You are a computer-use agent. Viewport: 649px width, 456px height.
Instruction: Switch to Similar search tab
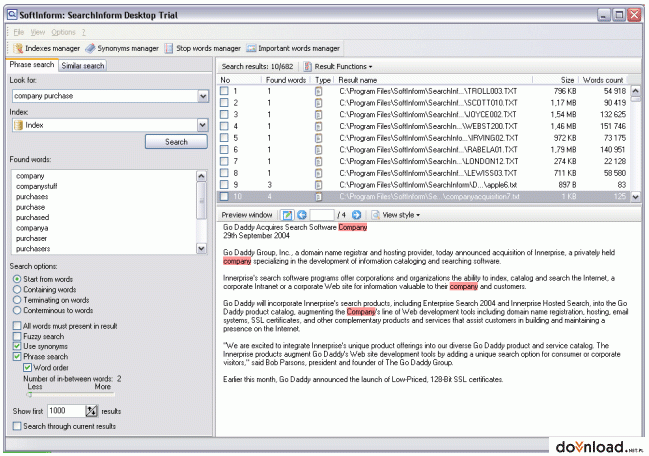[83, 66]
